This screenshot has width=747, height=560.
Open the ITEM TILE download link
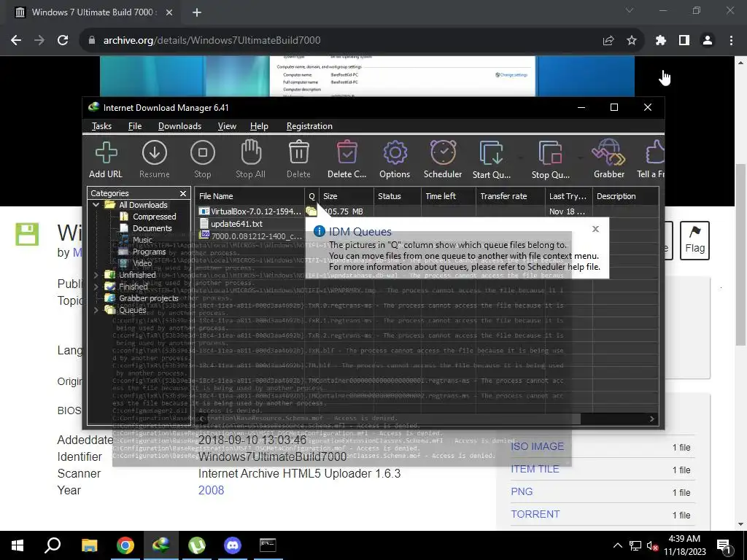click(535, 470)
